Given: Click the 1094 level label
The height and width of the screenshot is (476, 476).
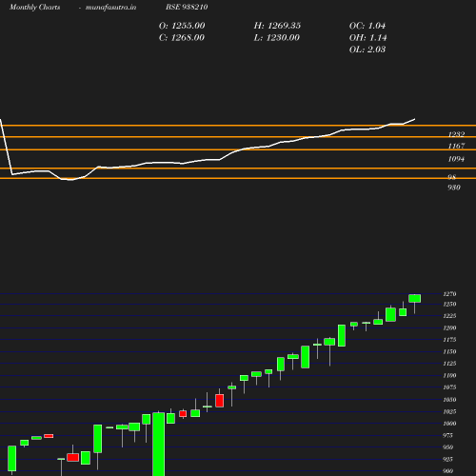Looking at the screenshot, I should [x=456, y=159].
